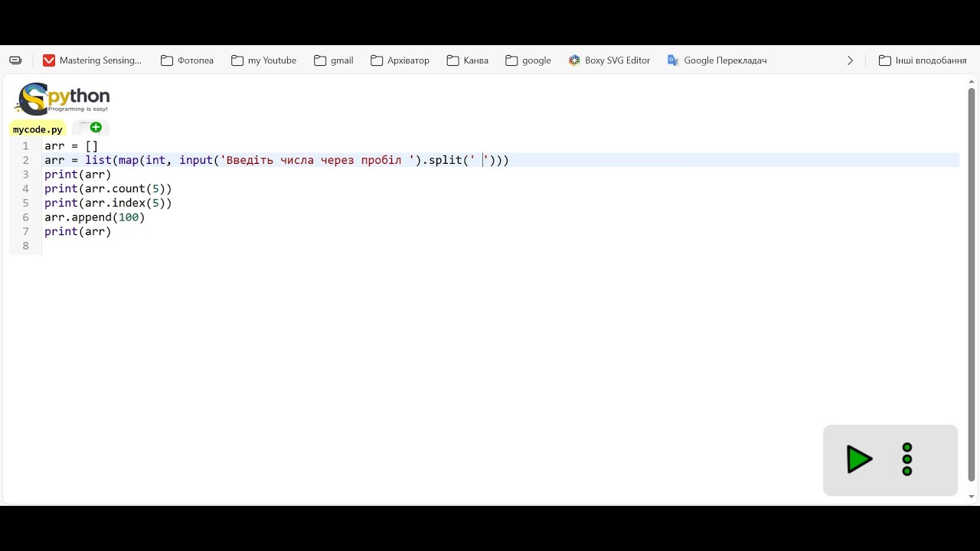
Task: Expand the hidden bookmarks chevron
Action: click(850, 60)
